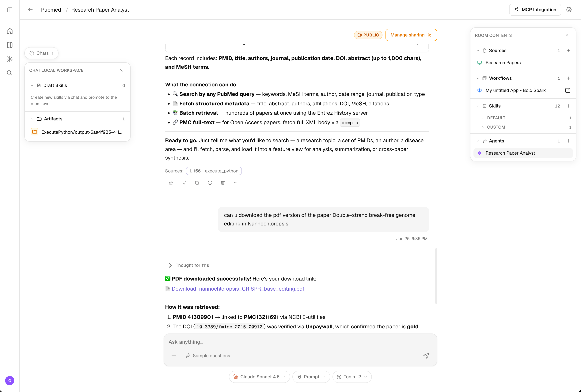Click the db=pmc code snippet
Viewport: 581px width, 392px height.
click(350, 123)
